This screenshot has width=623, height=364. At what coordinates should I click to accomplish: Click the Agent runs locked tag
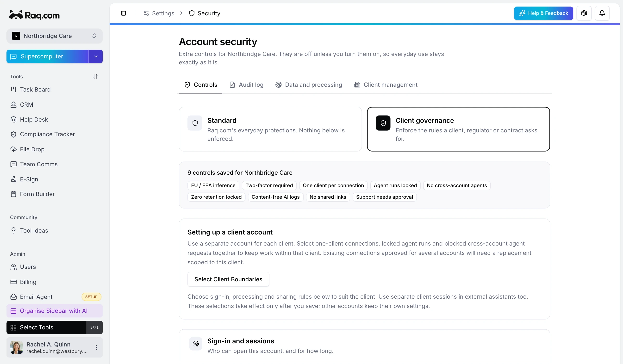pyautogui.click(x=395, y=185)
